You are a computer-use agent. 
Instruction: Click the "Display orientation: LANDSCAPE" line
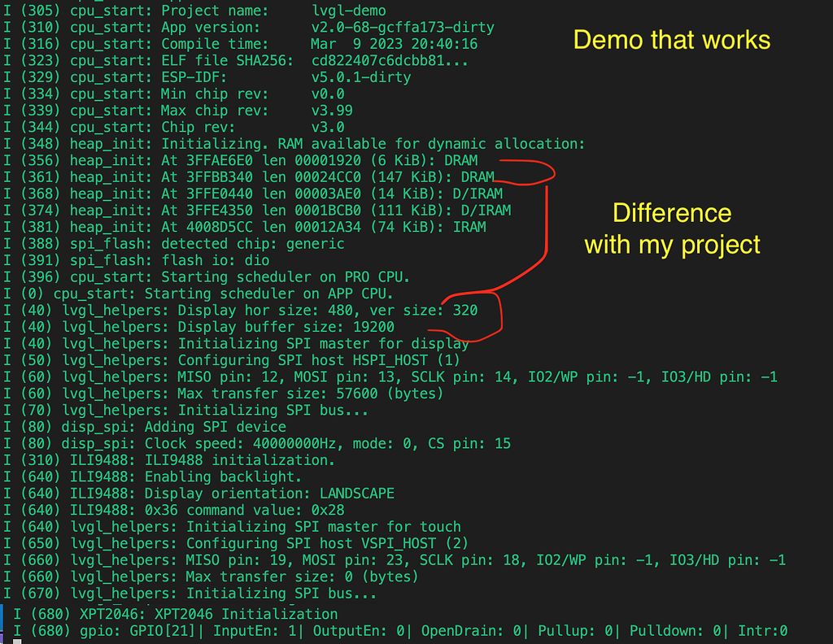[198, 494]
